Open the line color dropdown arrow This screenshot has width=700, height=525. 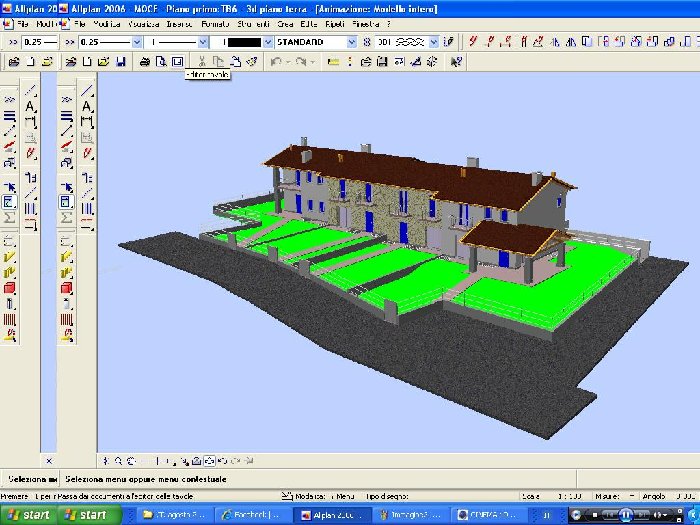click(x=268, y=42)
